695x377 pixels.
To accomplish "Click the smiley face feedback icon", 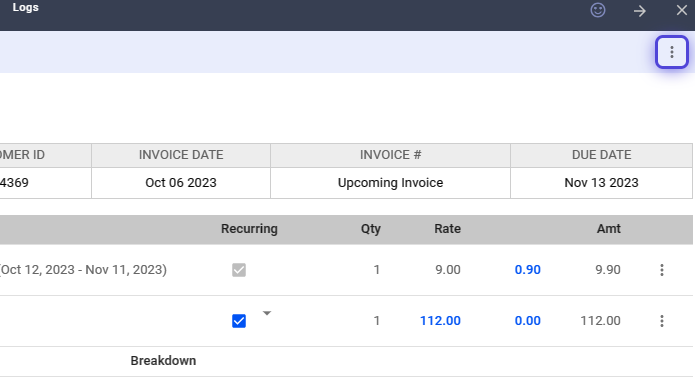I will click(598, 10).
